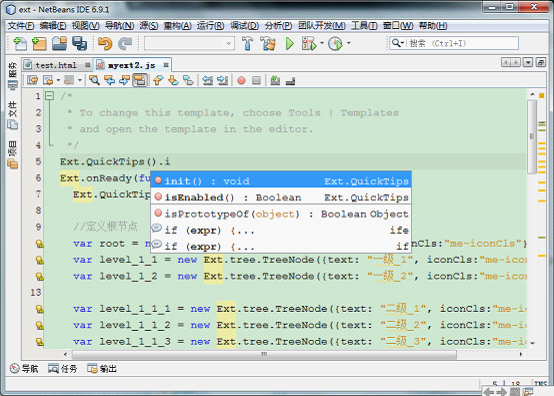Open the 帮助(H) menu

point(433,26)
